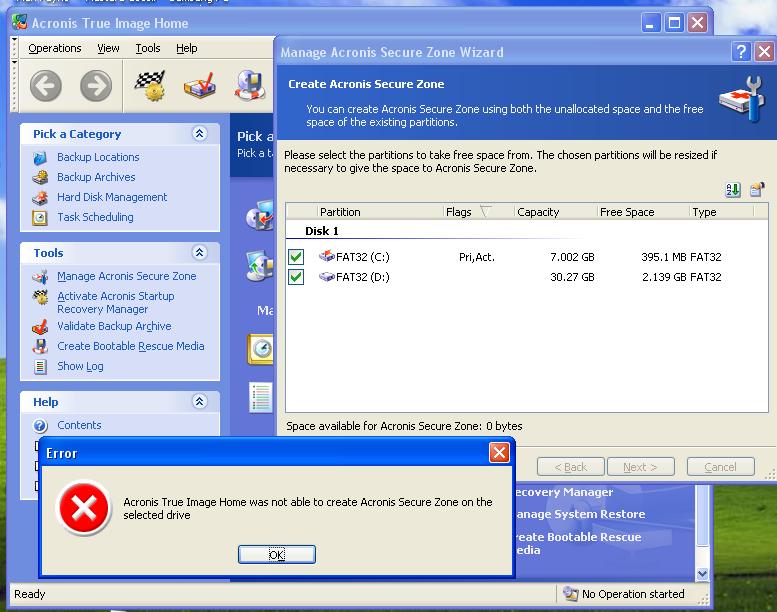Open the Help Contents link
Viewport: 777px width, 612px height.
tap(79, 425)
